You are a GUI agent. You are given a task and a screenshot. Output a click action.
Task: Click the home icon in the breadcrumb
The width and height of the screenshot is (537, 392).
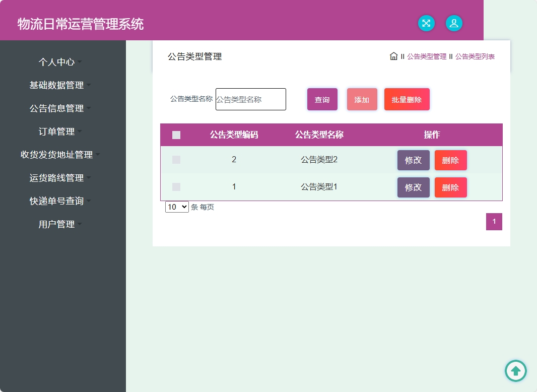[393, 56]
